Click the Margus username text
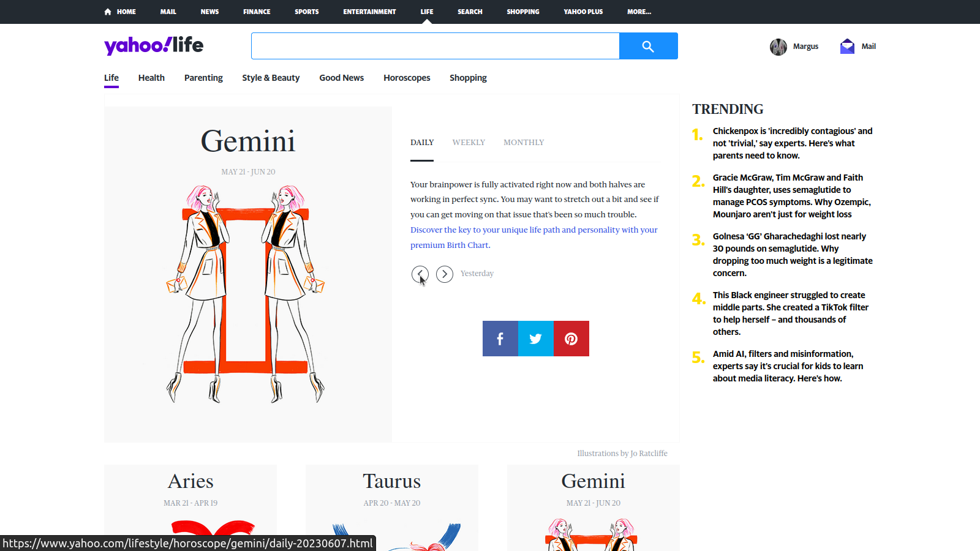 pyautogui.click(x=805, y=47)
